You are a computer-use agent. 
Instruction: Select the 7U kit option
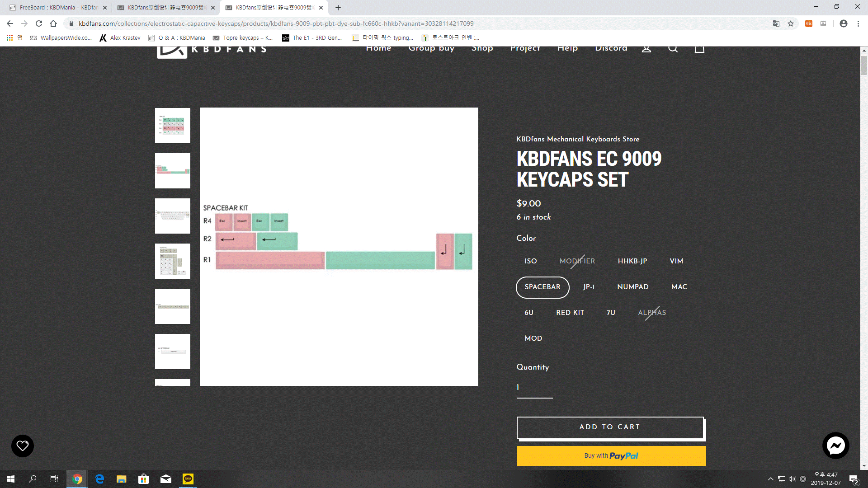[611, 313]
